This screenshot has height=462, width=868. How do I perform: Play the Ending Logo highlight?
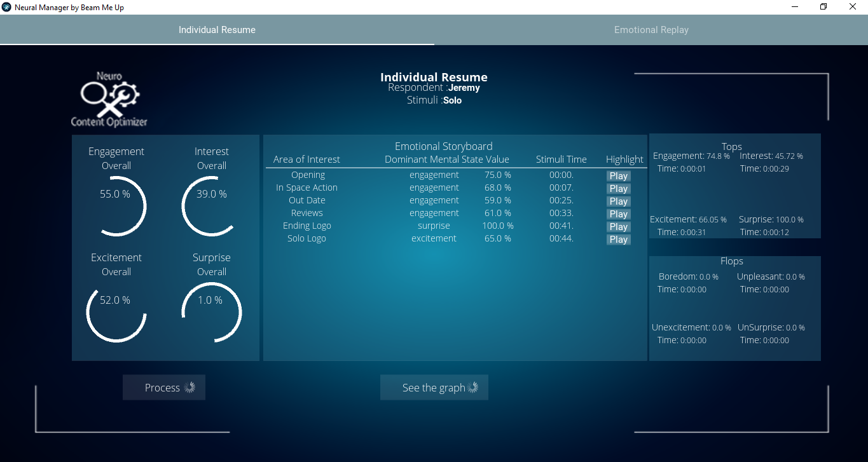(618, 227)
